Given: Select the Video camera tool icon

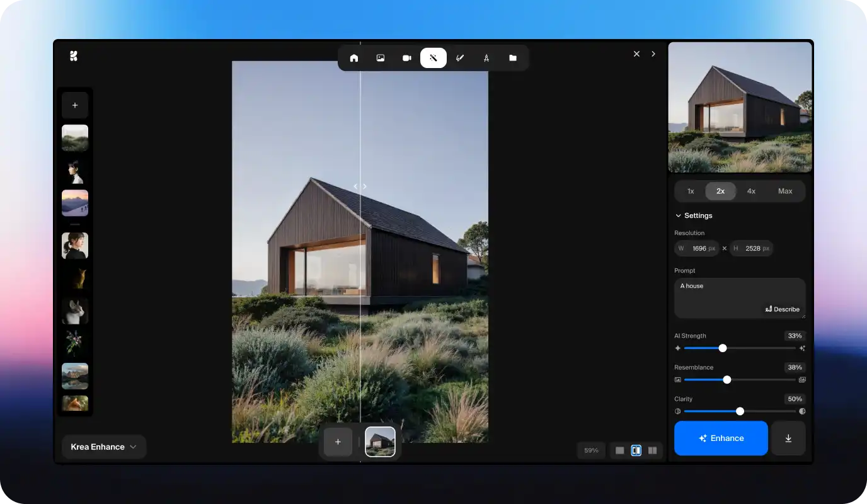Looking at the screenshot, I should 407,58.
